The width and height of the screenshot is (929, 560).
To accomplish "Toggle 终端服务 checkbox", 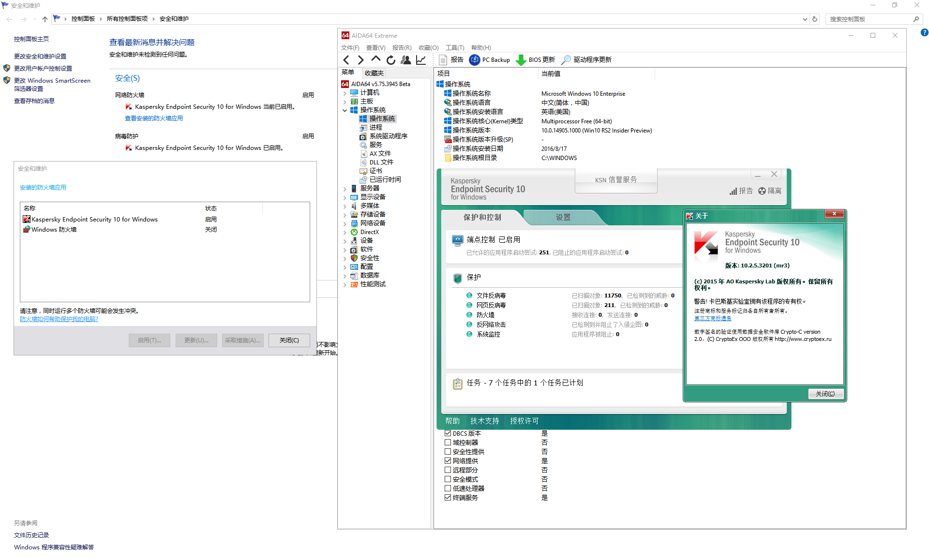I will 448,498.
